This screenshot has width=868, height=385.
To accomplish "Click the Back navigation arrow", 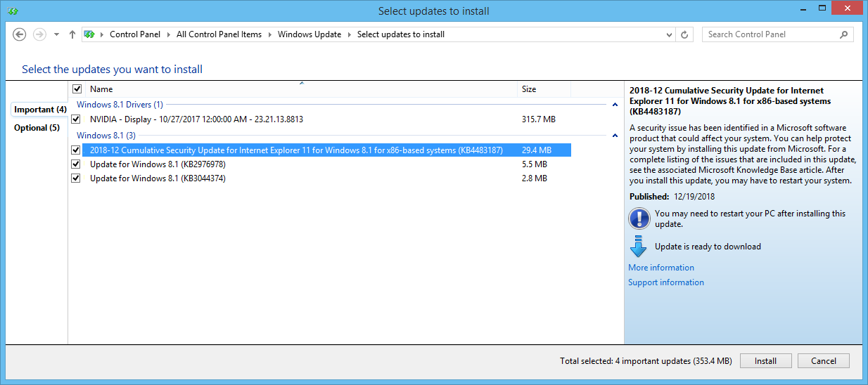I will coord(20,34).
